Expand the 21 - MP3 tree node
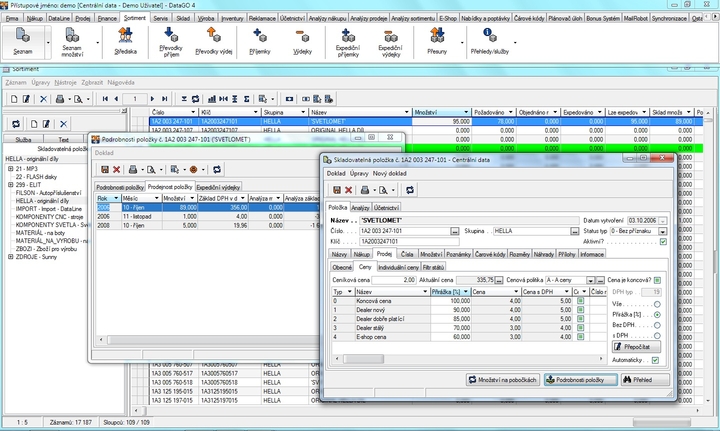This screenshot has height=431, width=720. (x=11, y=169)
